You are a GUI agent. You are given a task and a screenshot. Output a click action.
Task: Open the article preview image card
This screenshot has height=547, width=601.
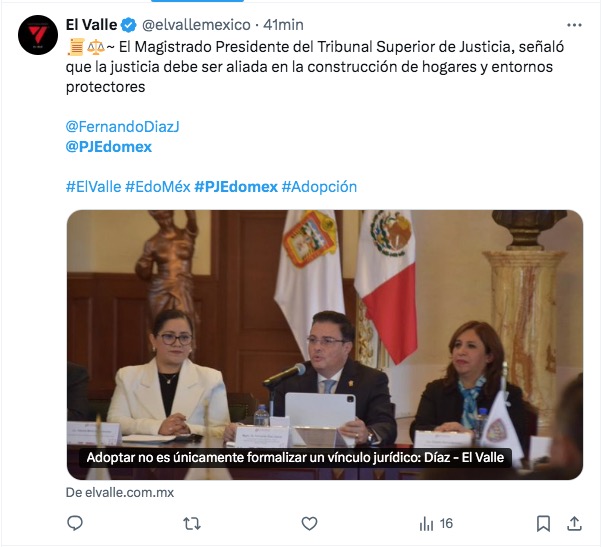[x=325, y=345]
